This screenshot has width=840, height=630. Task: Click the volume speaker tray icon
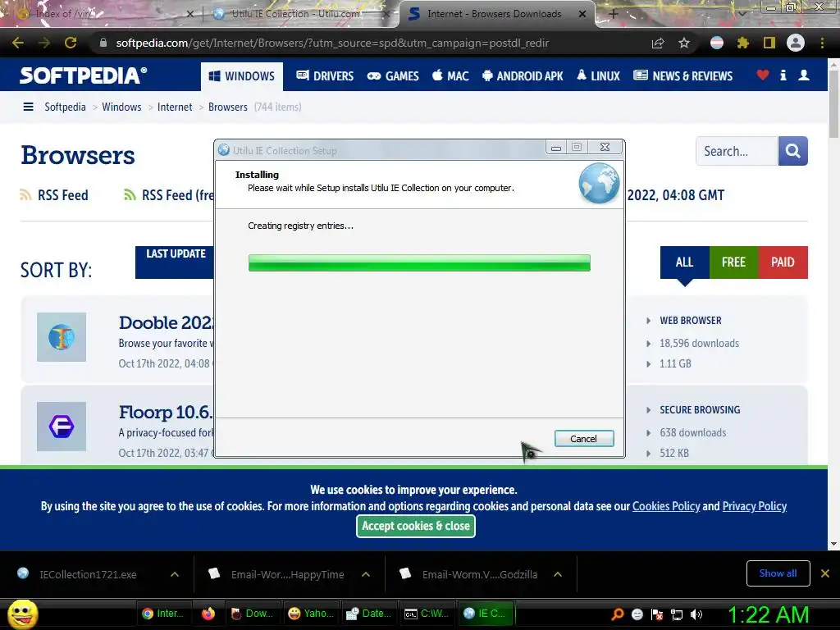click(696, 614)
